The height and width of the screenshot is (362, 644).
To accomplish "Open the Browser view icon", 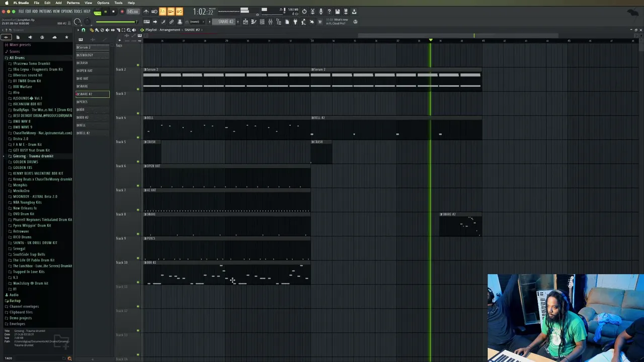I will click(x=279, y=22).
